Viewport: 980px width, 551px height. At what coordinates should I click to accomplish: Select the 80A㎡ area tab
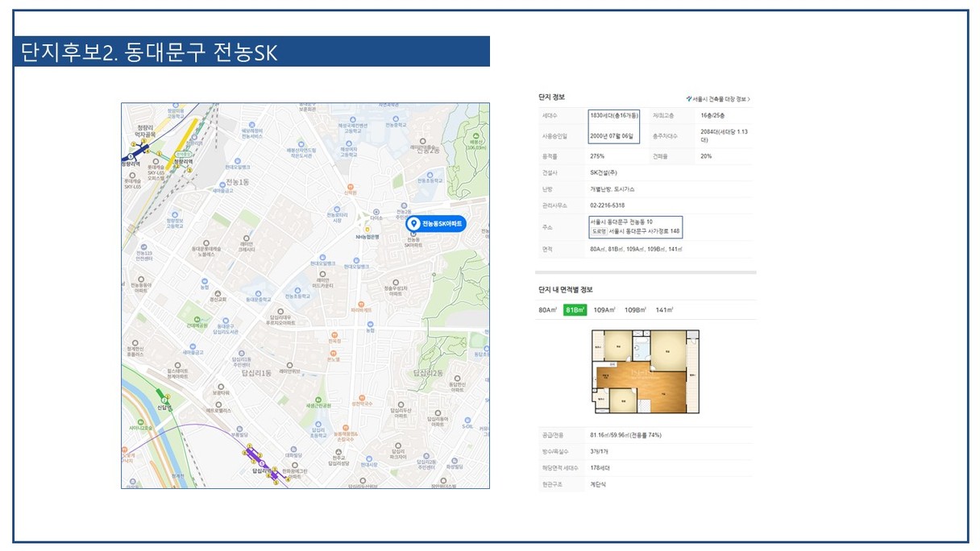pyautogui.click(x=548, y=310)
